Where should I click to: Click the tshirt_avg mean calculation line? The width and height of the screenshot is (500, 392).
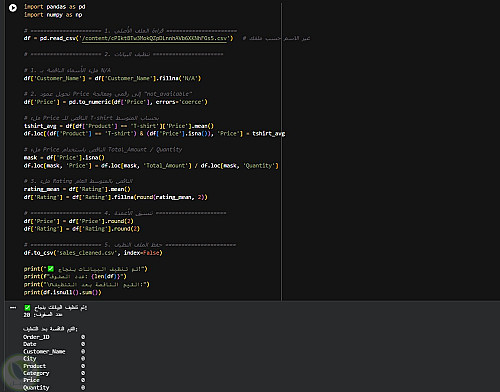pyautogui.click(x=119, y=126)
